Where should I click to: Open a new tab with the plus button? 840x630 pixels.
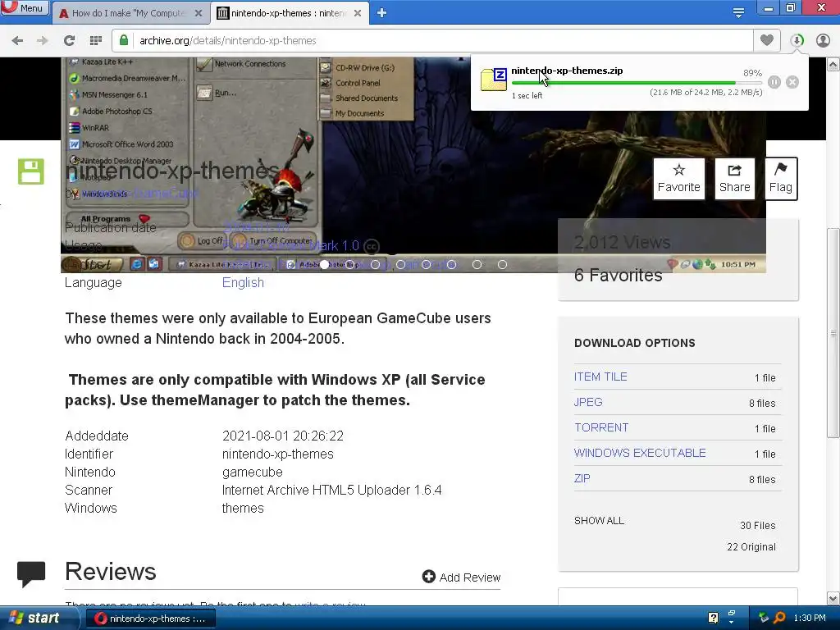pos(381,13)
